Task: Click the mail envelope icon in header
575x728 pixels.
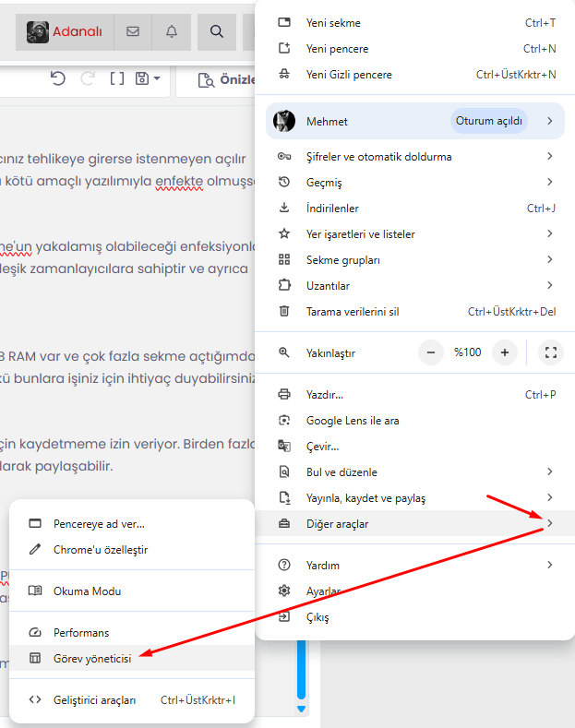Action: (133, 31)
